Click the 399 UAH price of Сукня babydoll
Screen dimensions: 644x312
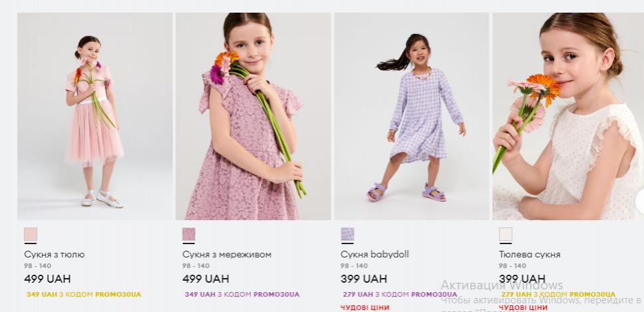[x=363, y=279]
